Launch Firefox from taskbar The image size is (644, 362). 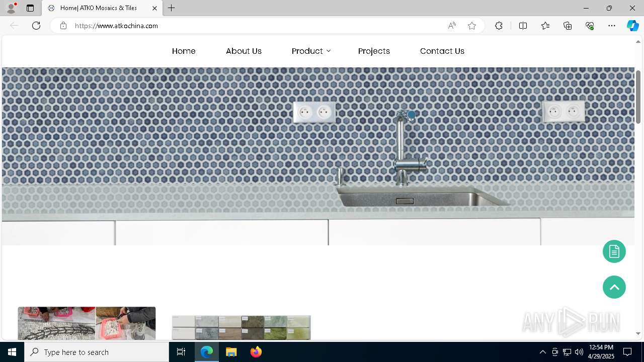point(256,352)
